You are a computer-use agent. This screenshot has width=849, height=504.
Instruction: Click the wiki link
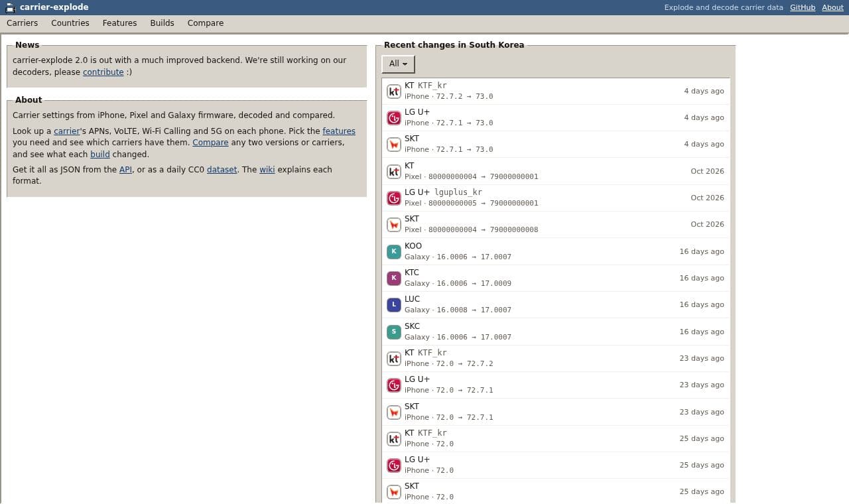click(267, 170)
